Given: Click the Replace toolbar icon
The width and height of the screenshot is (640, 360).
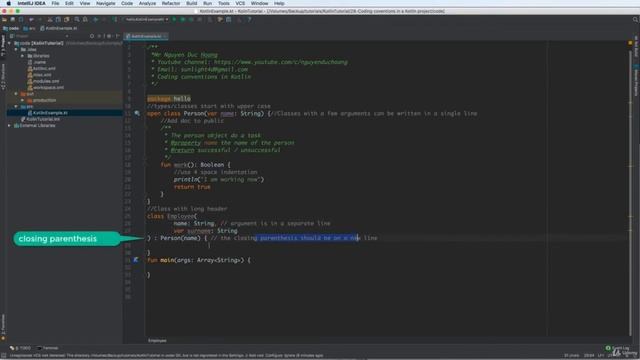Looking at the screenshot, I should (85, 20).
